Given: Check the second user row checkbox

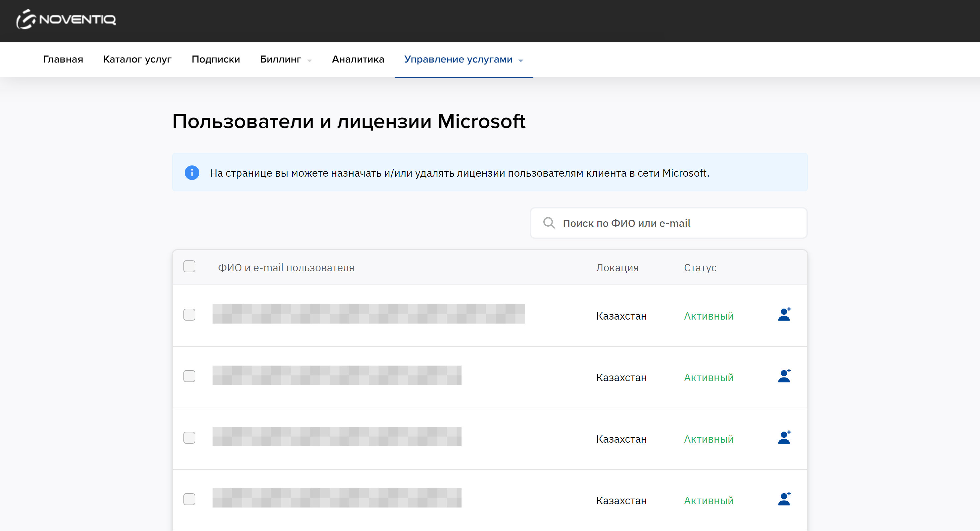Looking at the screenshot, I should (x=189, y=376).
